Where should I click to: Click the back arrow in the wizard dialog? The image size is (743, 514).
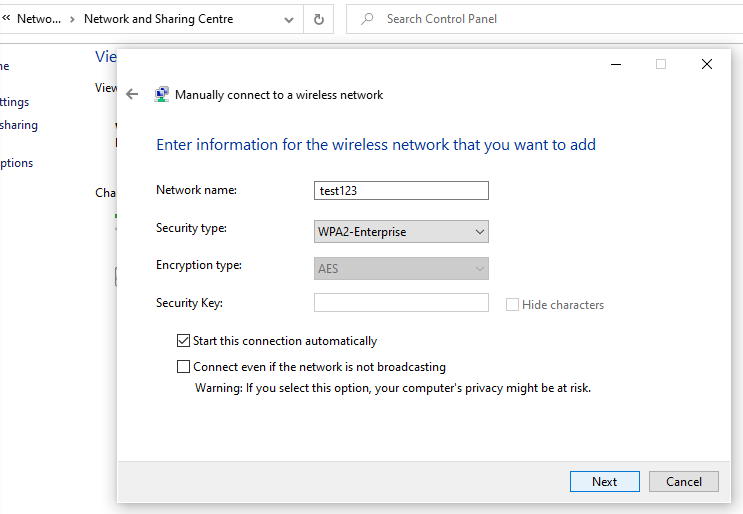132,94
